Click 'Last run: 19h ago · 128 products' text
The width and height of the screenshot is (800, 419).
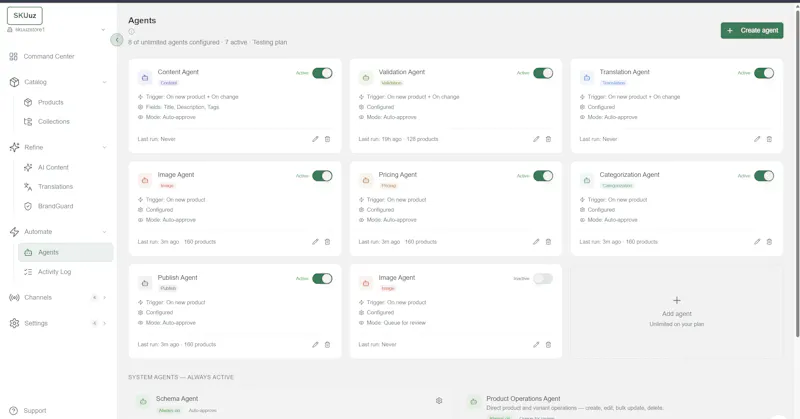(x=398, y=139)
